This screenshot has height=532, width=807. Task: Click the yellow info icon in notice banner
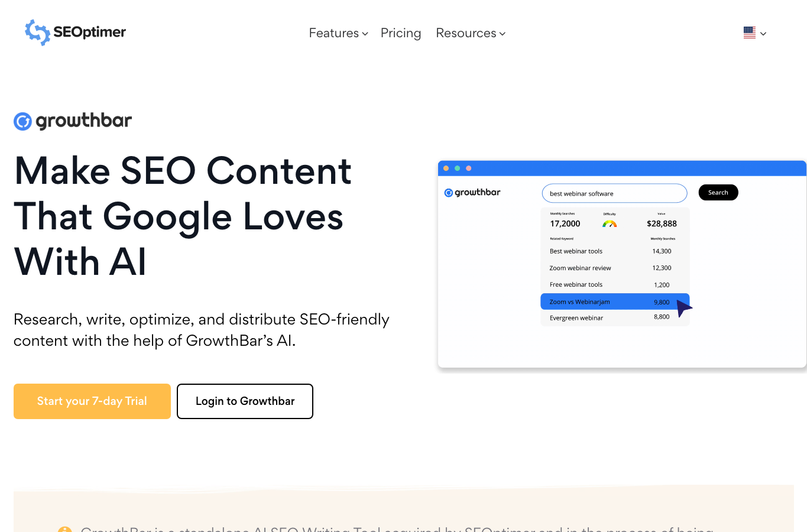coord(64,529)
